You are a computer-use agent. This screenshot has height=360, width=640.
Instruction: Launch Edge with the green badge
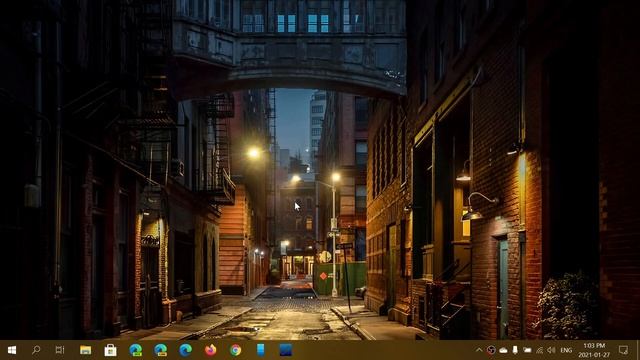(136, 350)
